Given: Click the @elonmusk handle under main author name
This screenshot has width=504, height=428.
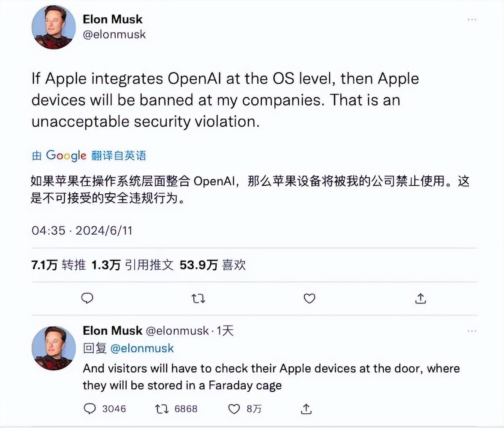Looking at the screenshot, I should [x=114, y=35].
